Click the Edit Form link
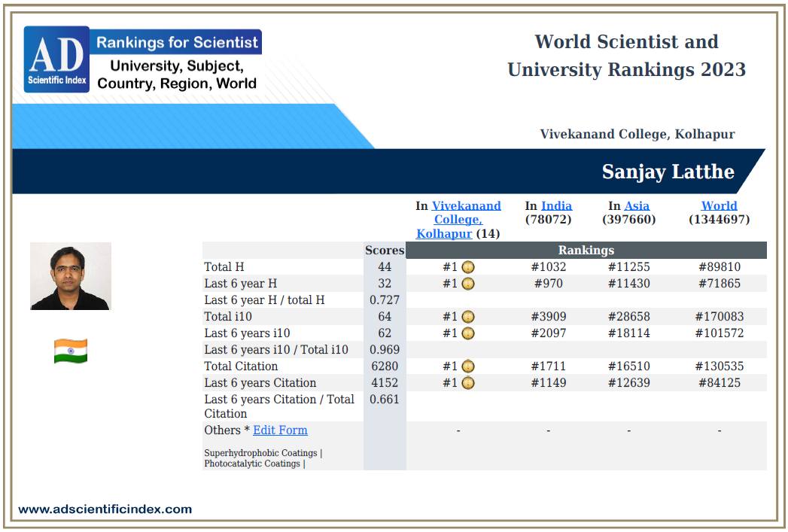The height and width of the screenshot is (532, 788). pyautogui.click(x=281, y=430)
